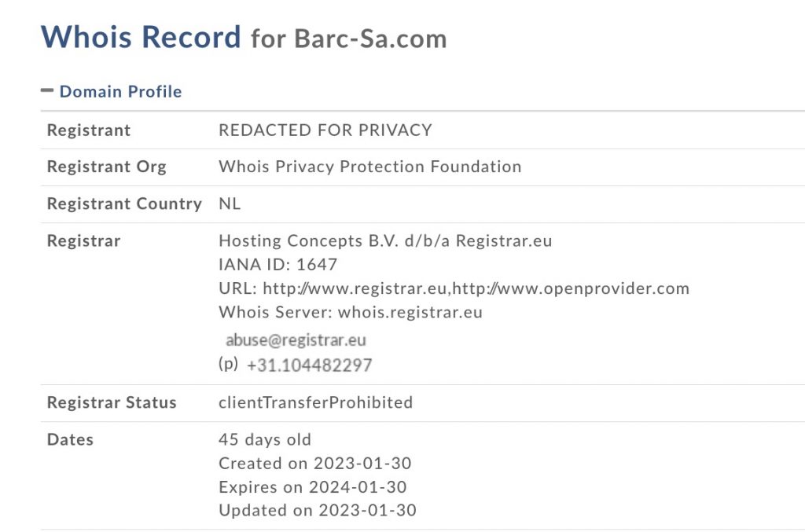Click the Whois Server whois.registrar.eu line
Screen dimensions: 805x532
(350, 312)
